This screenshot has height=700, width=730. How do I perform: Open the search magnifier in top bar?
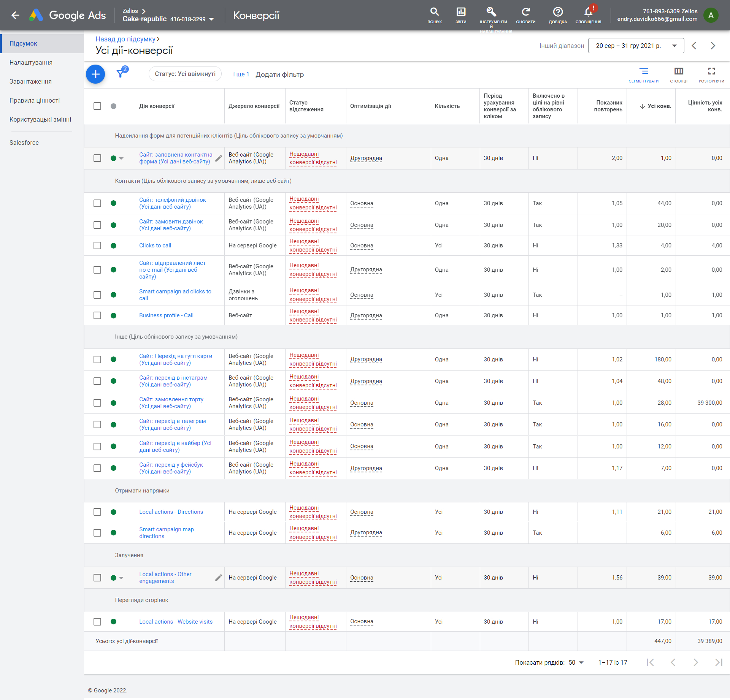pyautogui.click(x=435, y=15)
